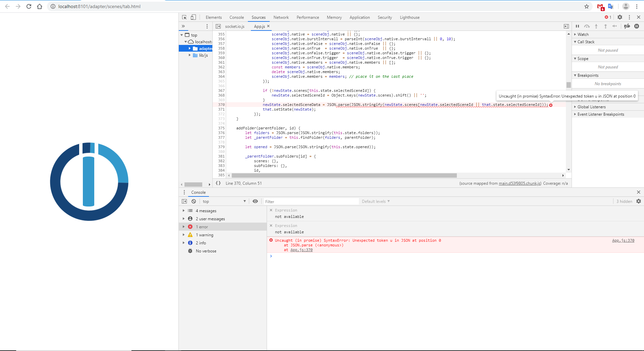644x351 pixels.
Task: Bookmark this page with the star icon
Action: [587, 6]
